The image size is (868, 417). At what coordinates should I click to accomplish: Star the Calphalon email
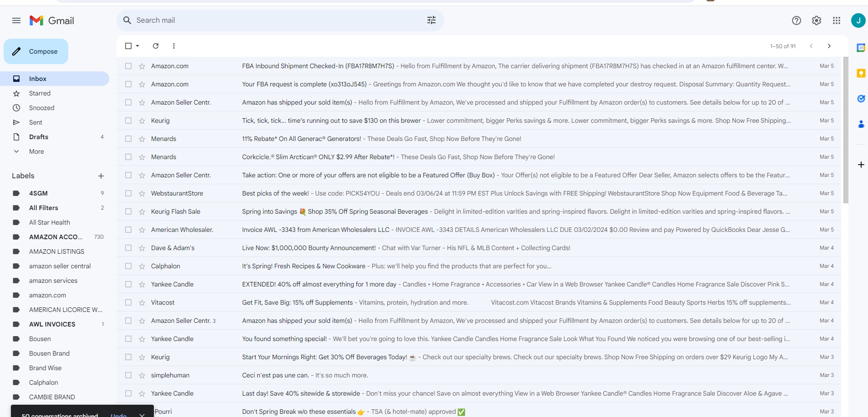pyautogui.click(x=142, y=266)
